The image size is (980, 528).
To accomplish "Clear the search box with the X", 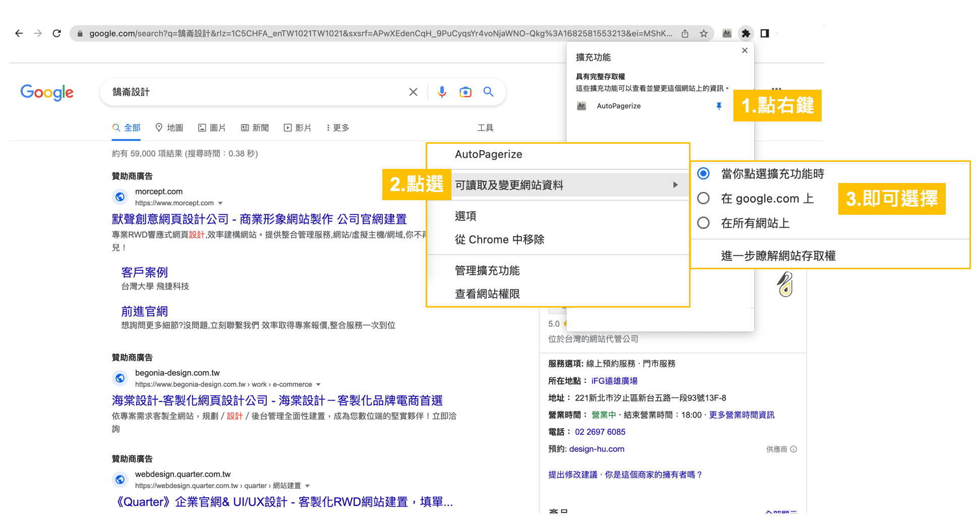I will pos(413,92).
